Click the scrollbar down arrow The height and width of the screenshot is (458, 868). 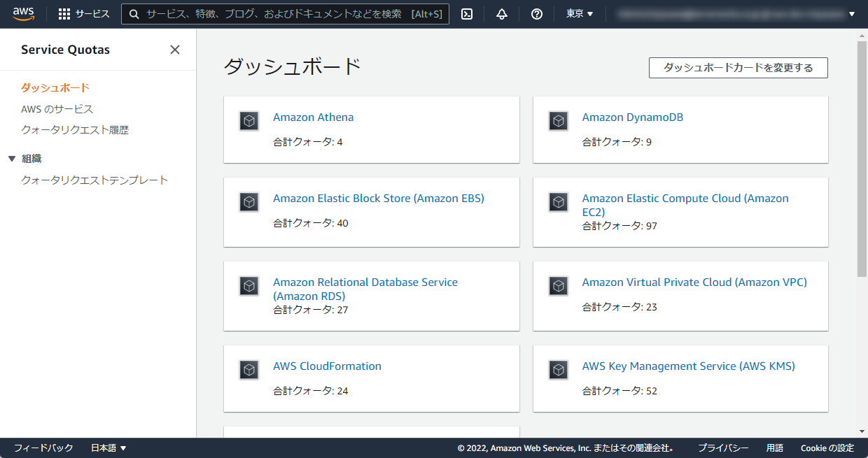click(x=862, y=432)
